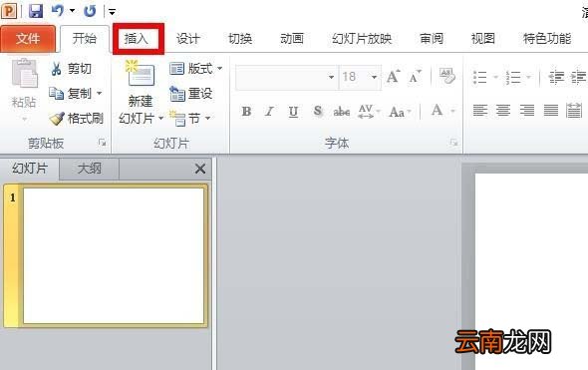Expand the font name dropdown arrow
This screenshot has width=588, height=370.
[x=331, y=77]
